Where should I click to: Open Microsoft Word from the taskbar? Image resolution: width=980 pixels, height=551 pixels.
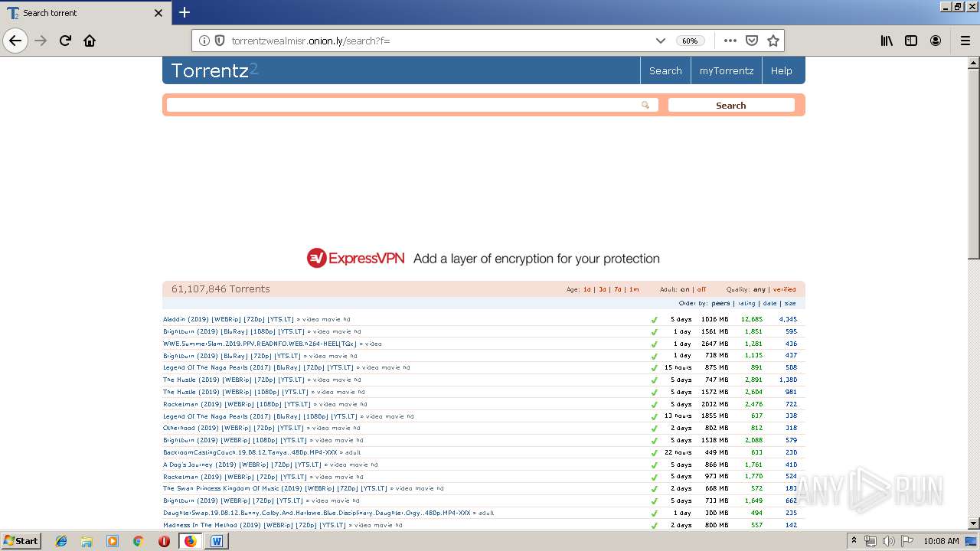coord(216,541)
